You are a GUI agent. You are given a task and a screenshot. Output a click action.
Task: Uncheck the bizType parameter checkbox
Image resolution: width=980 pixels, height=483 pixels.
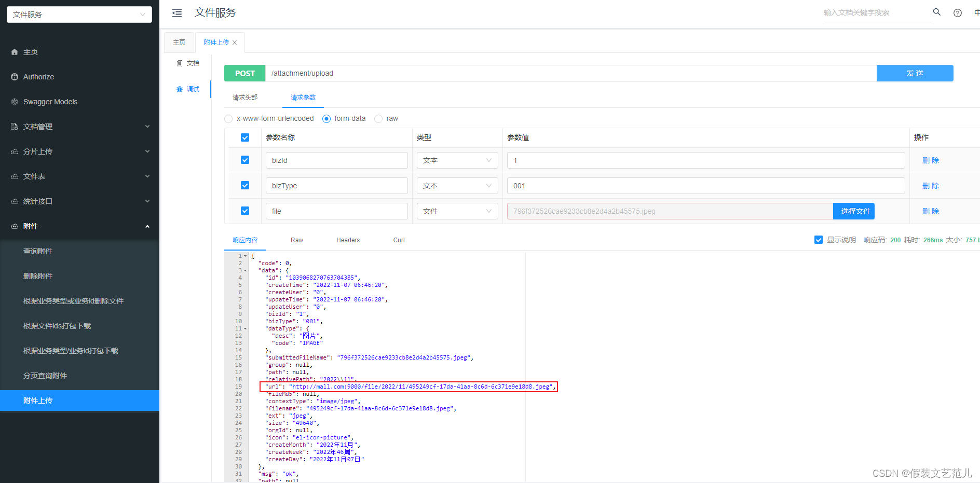(245, 186)
